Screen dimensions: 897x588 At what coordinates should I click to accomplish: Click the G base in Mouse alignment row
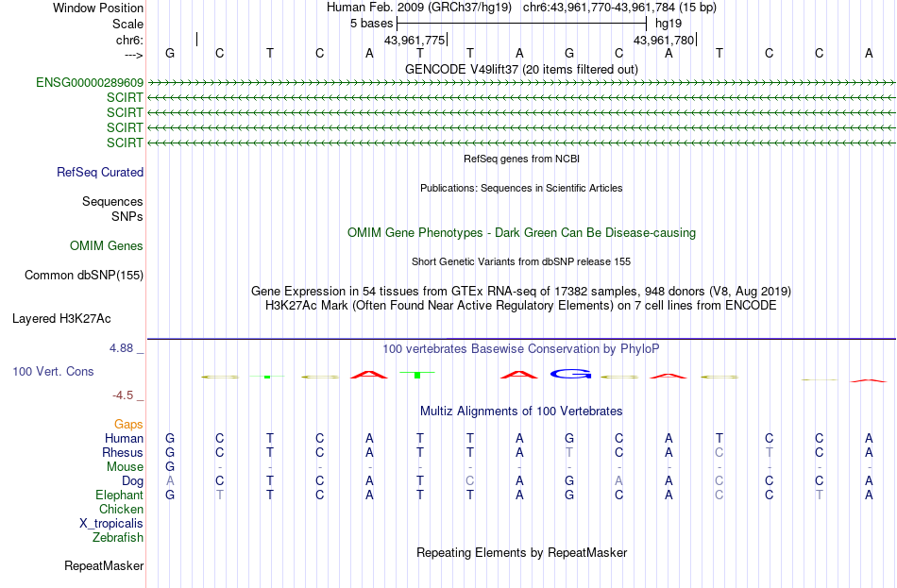[x=170, y=467]
